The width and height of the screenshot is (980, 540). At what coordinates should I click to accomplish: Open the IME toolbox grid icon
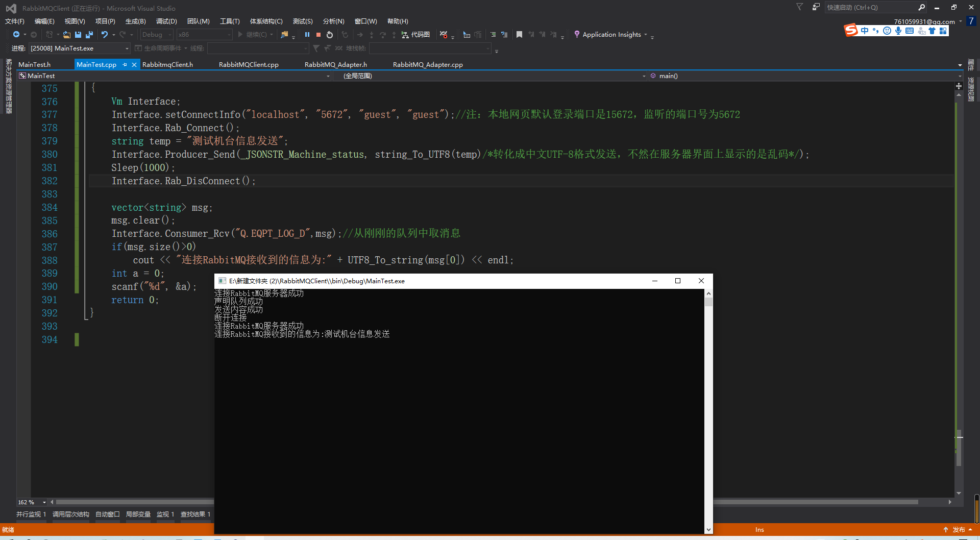coord(943,31)
